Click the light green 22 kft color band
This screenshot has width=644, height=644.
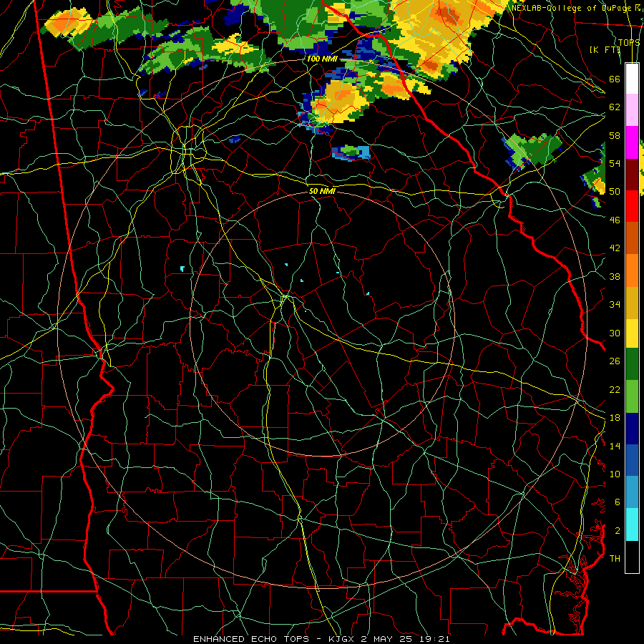point(632,396)
